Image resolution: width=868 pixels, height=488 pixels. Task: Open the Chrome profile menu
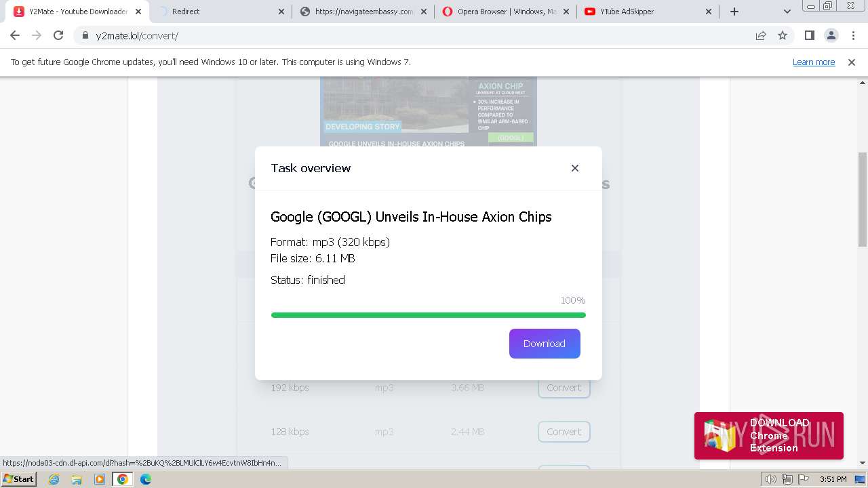[x=831, y=36]
